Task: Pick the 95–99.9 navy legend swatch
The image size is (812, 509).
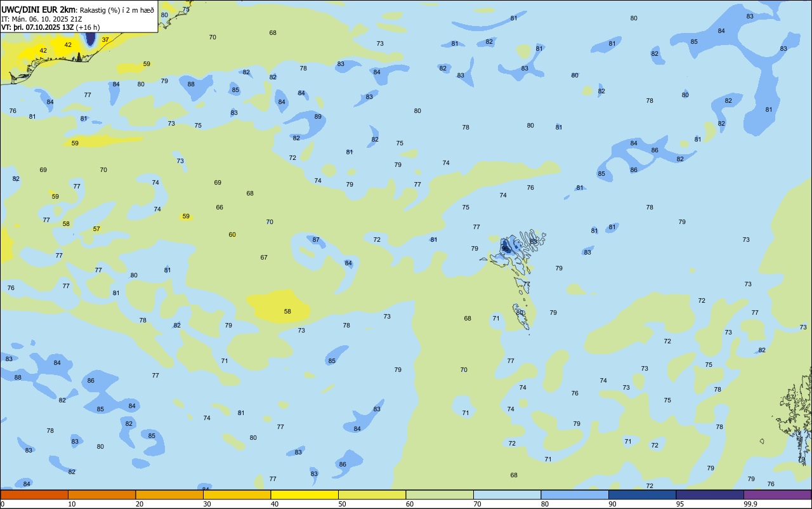Action: pos(710,494)
